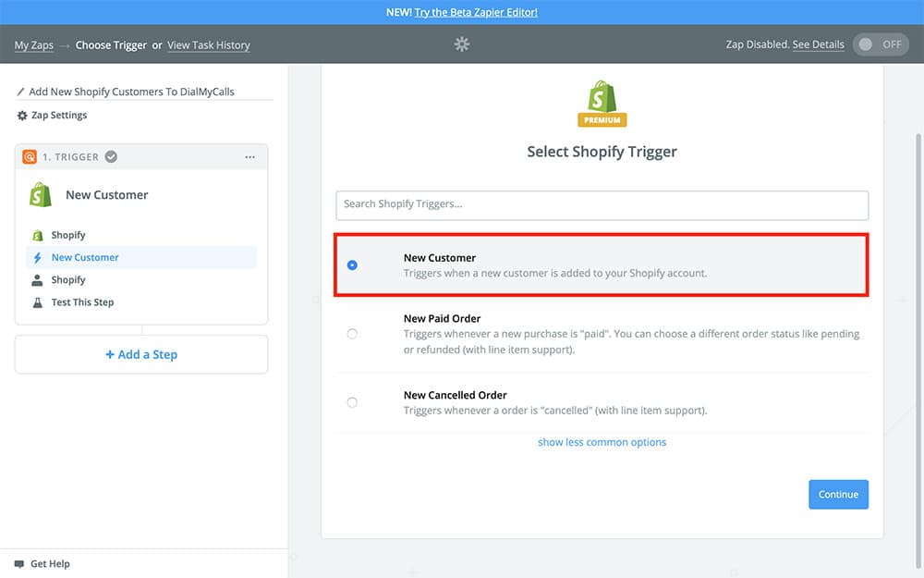Toggle the Zap ON/OFF switch
This screenshot has height=578, width=924.
(880, 44)
